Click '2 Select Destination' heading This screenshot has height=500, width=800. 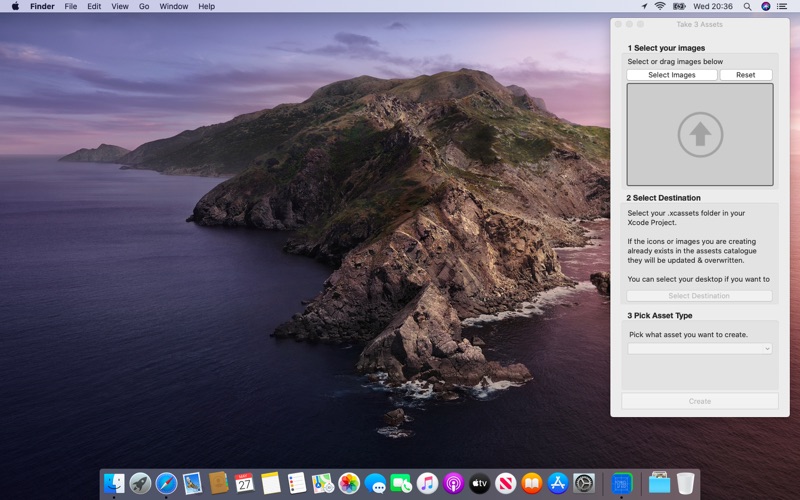coord(663,198)
